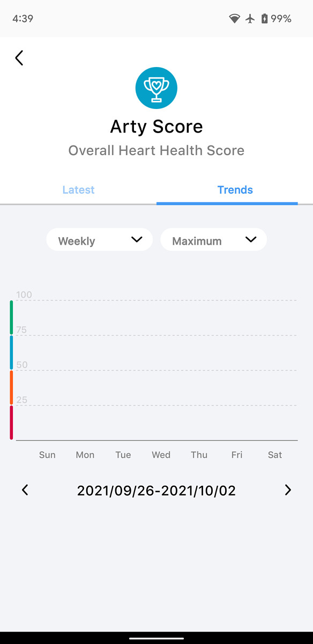Tap the airplane mode status icon
This screenshot has height=644, width=313.
click(250, 19)
